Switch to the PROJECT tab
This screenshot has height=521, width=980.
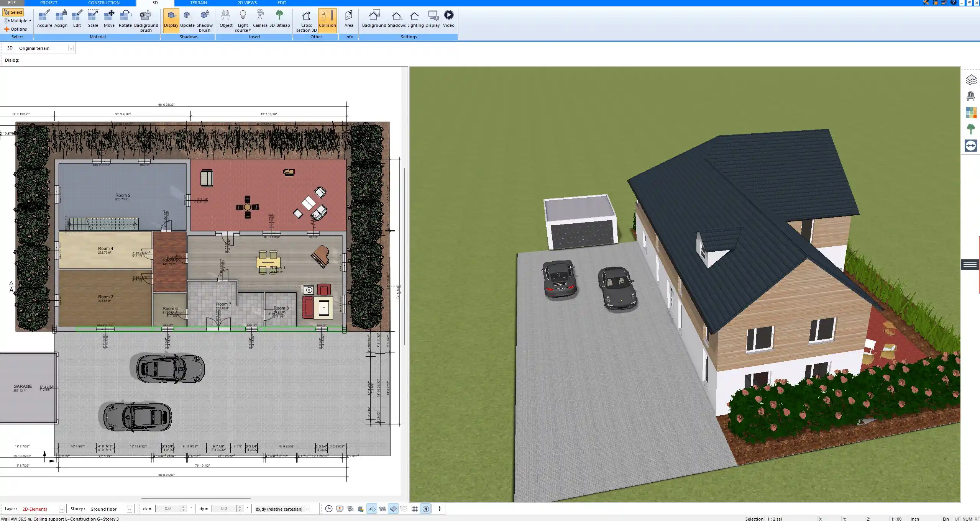(x=49, y=3)
